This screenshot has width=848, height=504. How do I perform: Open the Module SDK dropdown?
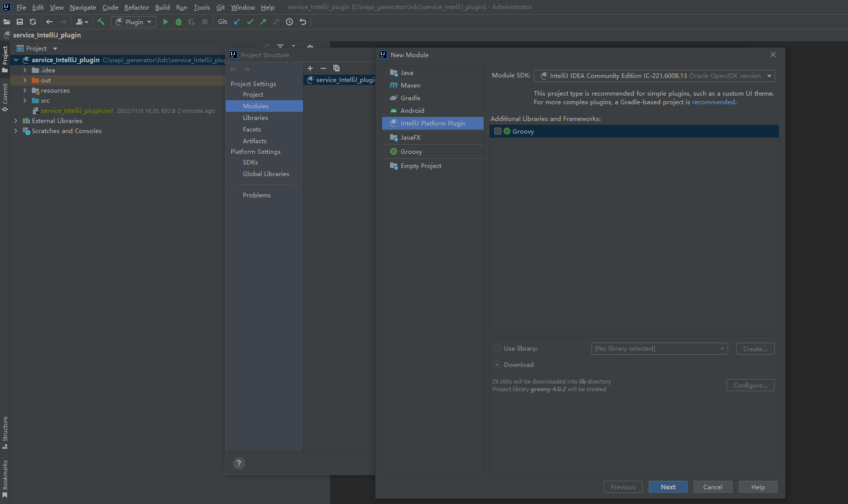[654, 76]
